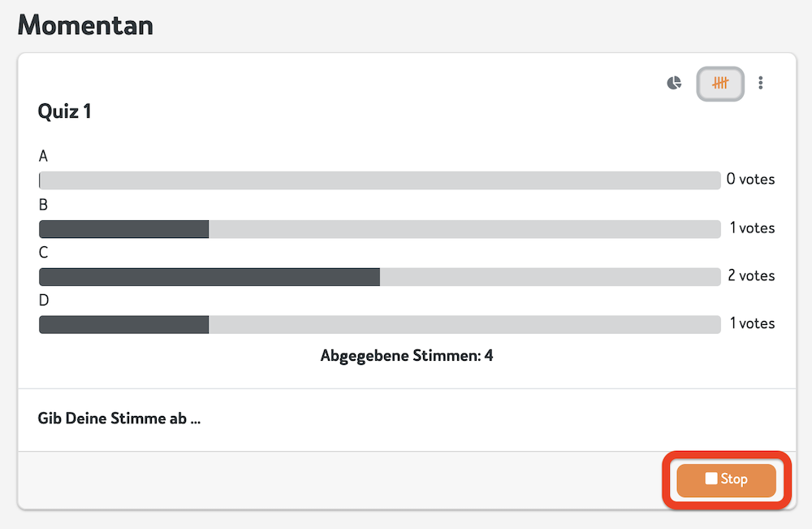Click the "0 votes" count for A
This screenshot has width=812, height=529.
click(750, 180)
